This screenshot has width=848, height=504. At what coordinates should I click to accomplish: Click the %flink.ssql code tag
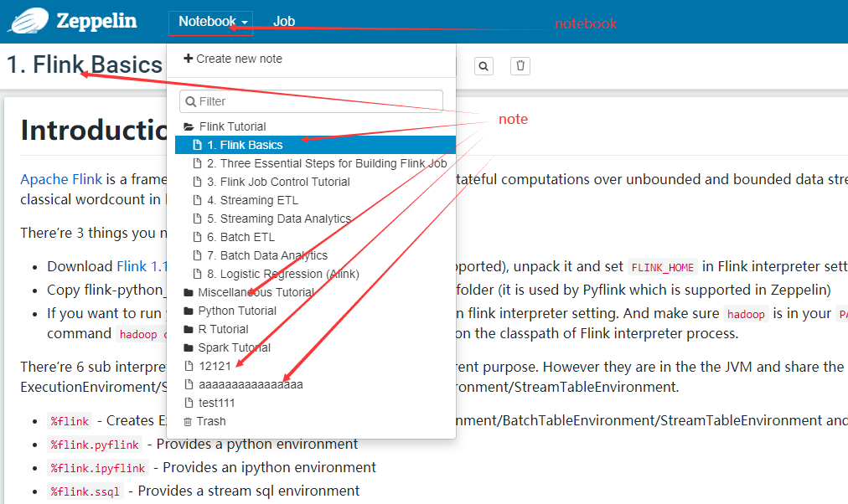click(85, 491)
